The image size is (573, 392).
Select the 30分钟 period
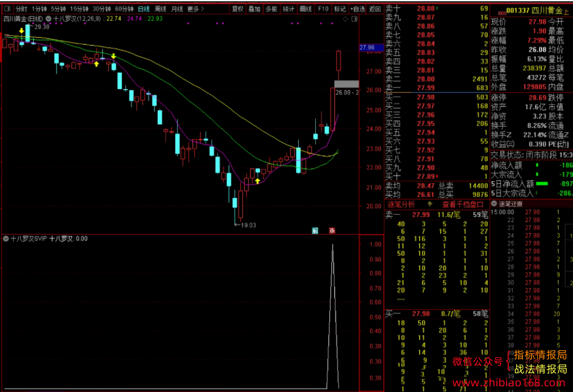coord(102,9)
